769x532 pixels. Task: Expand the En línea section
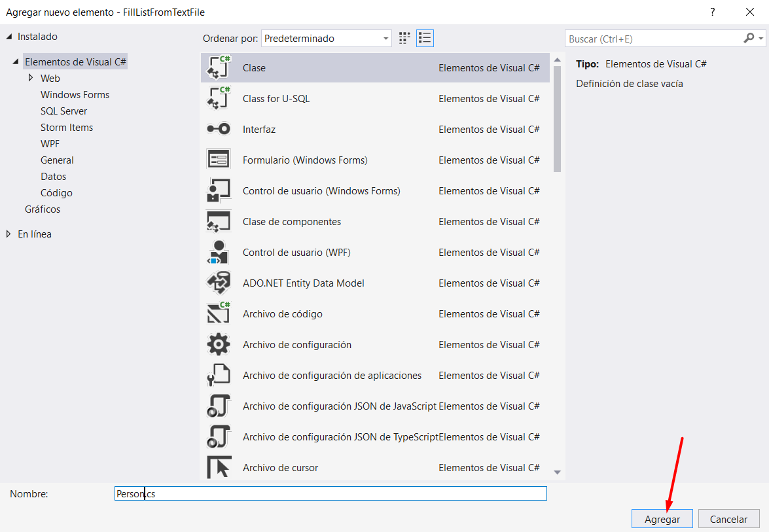pyautogui.click(x=9, y=234)
